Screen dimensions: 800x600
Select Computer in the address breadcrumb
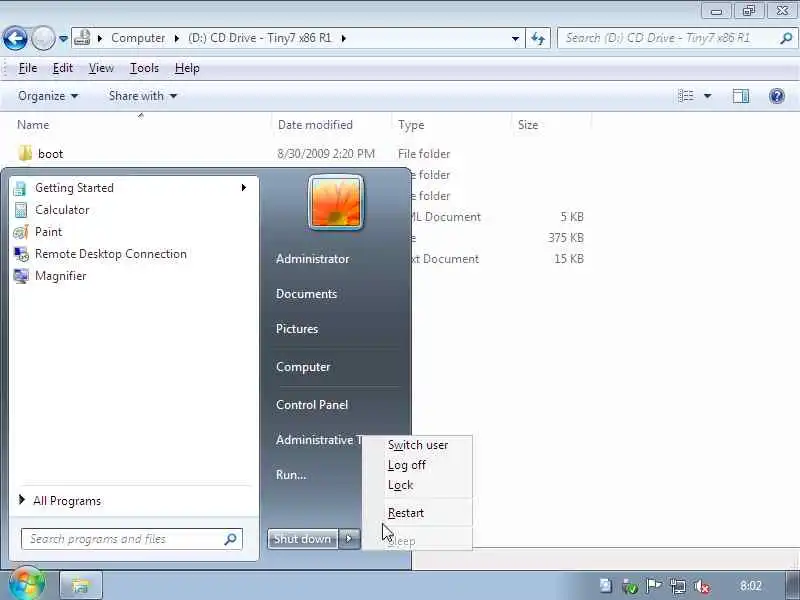click(x=138, y=38)
